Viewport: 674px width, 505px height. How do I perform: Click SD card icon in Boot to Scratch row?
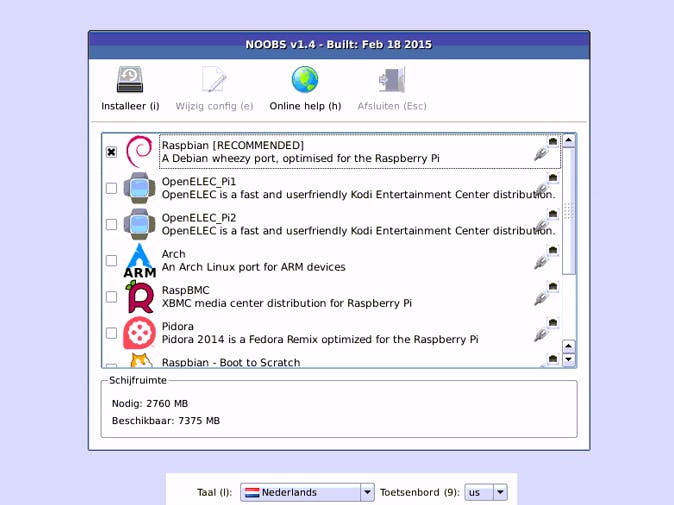(553, 358)
